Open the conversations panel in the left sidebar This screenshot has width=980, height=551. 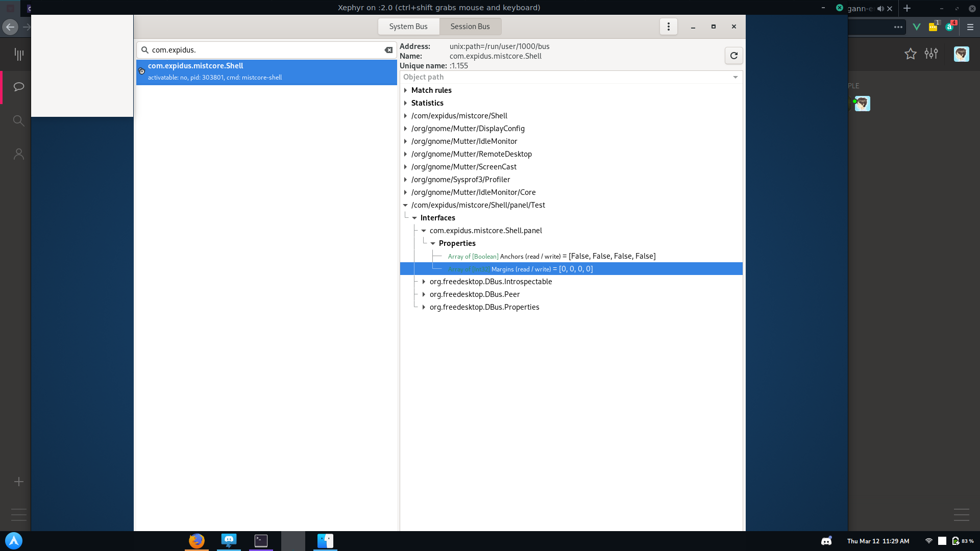pyautogui.click(x=18, y=87)
